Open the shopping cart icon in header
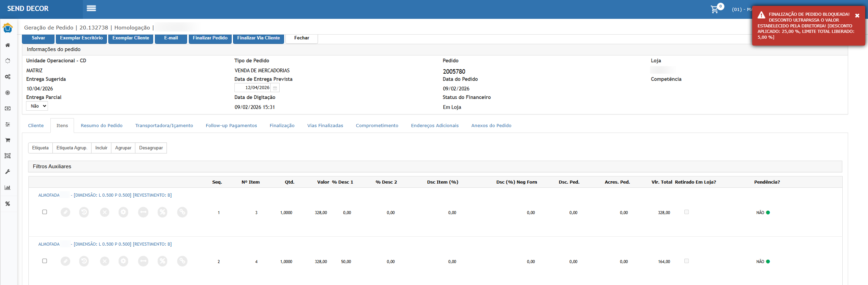 pyautogui.click(x=714, y=10)
